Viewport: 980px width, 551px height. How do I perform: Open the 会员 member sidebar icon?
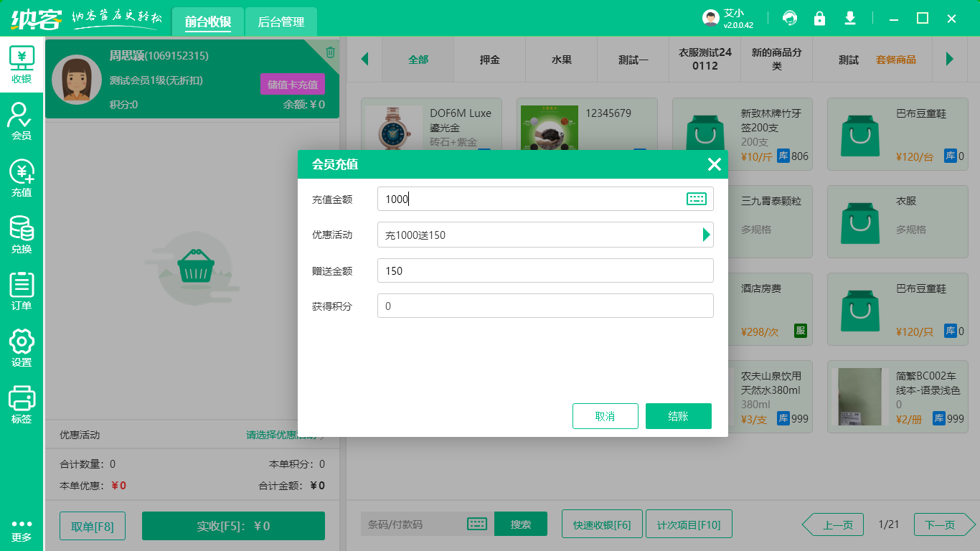coord(22,121)
